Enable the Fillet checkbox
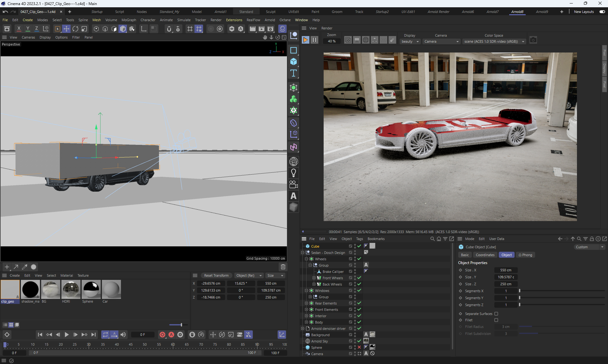 496,320
